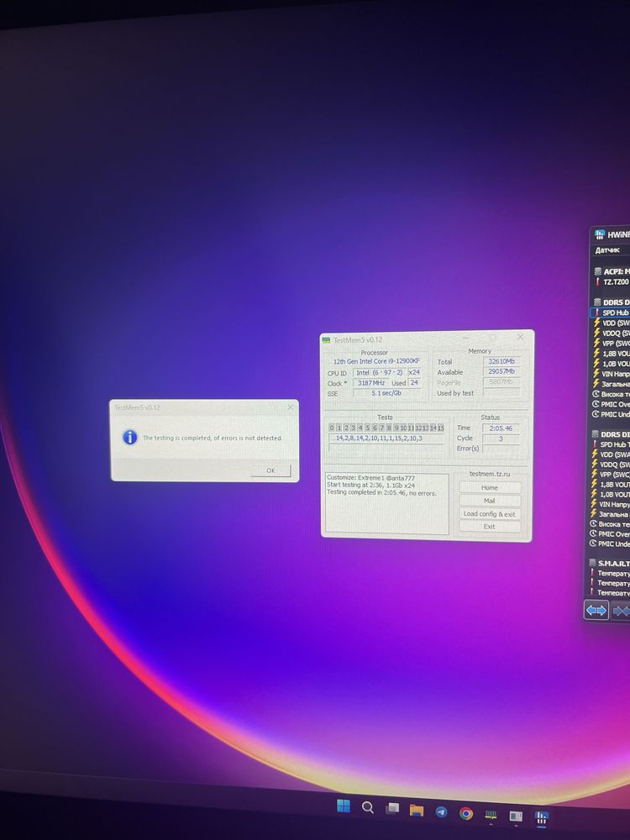Click the CPU ID value Intel (6 · 97 · 2)
This screenshot has height=840, width=630.
tap(380, 372)
